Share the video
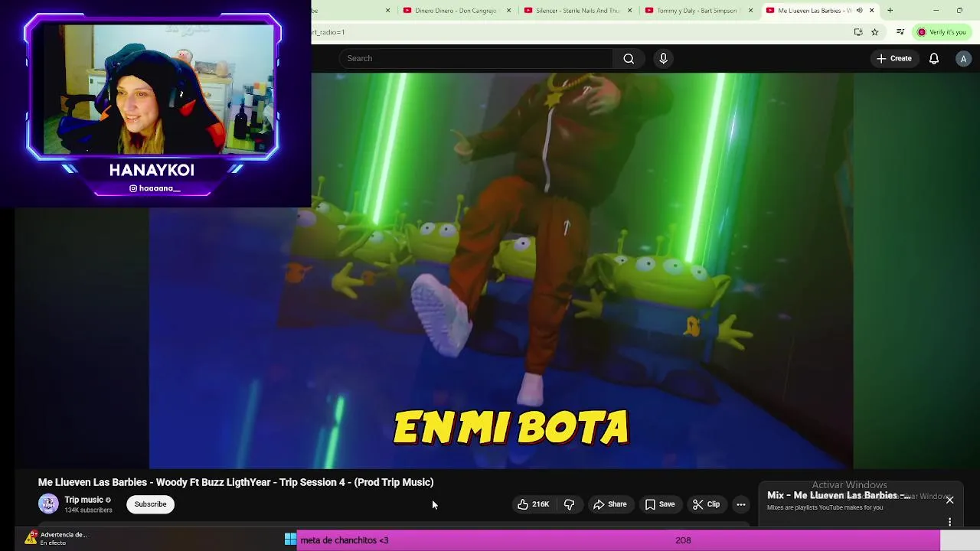This screenshot has width=980, height=551. (610, 504)
